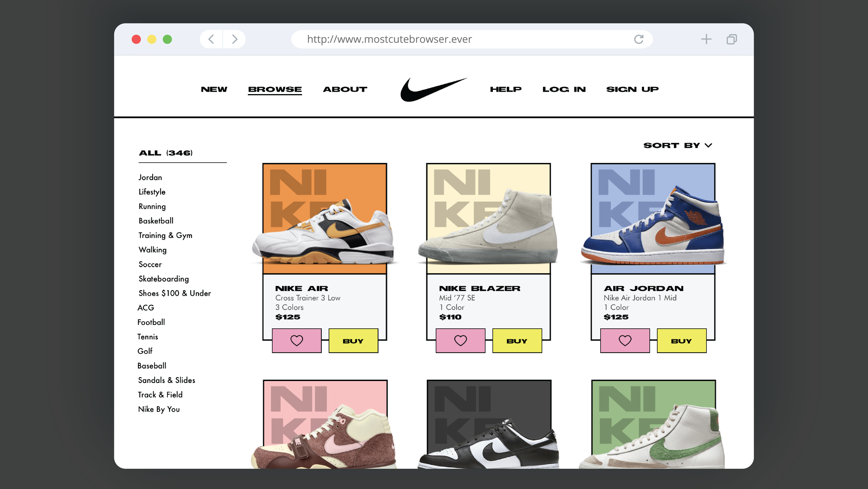Screen dimensions: 868x489
Task: Click the '3 Colors' text on Nike Air
Action: [x=289, y=308]
